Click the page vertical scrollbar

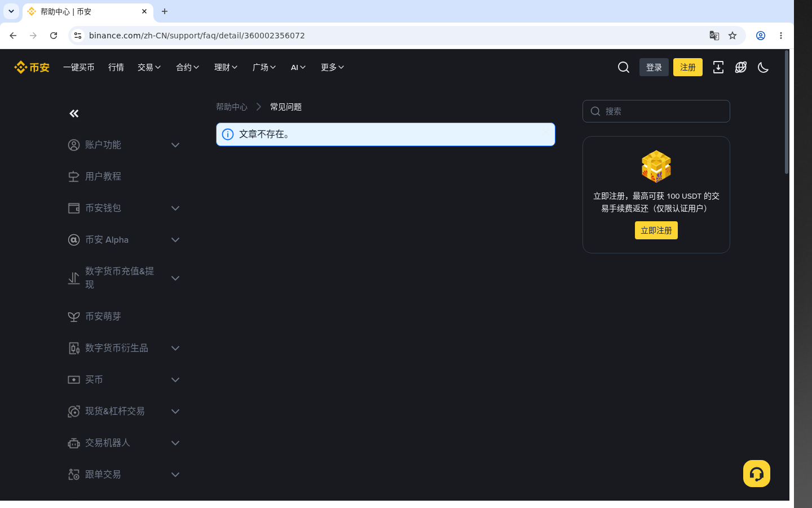coord(787,112)
